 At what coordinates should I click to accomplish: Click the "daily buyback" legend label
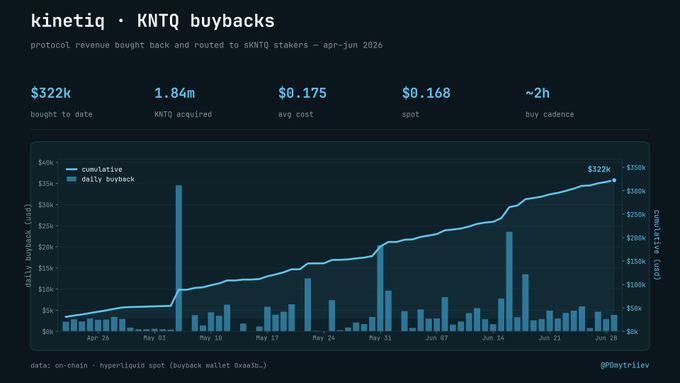(x=108, y=179)
